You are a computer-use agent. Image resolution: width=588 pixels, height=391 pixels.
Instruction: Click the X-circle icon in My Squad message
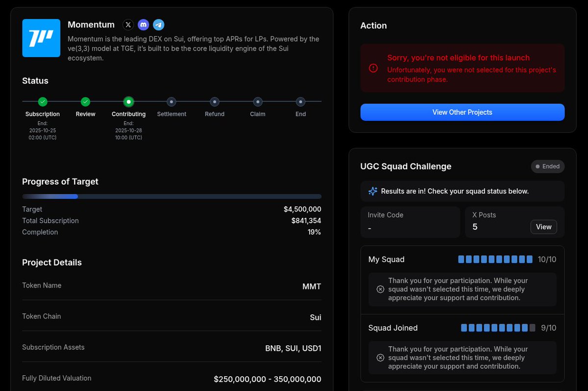pyautogui.click(x=380, y=289)
